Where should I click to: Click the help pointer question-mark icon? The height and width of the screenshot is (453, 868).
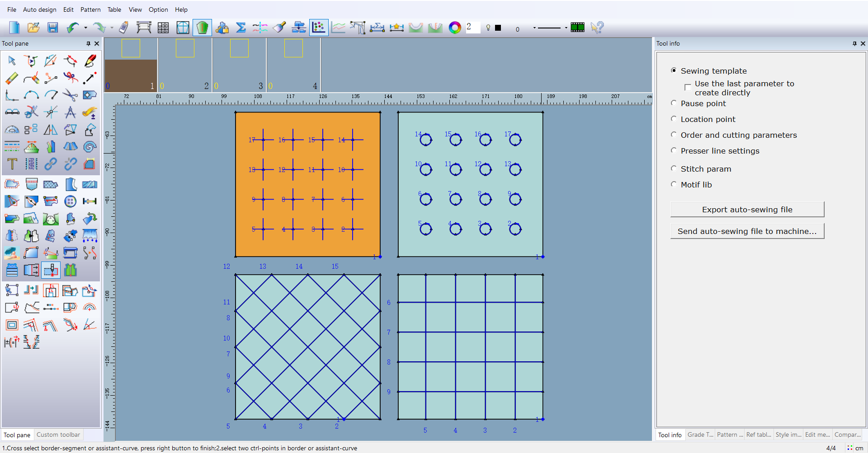coord(597,28)
